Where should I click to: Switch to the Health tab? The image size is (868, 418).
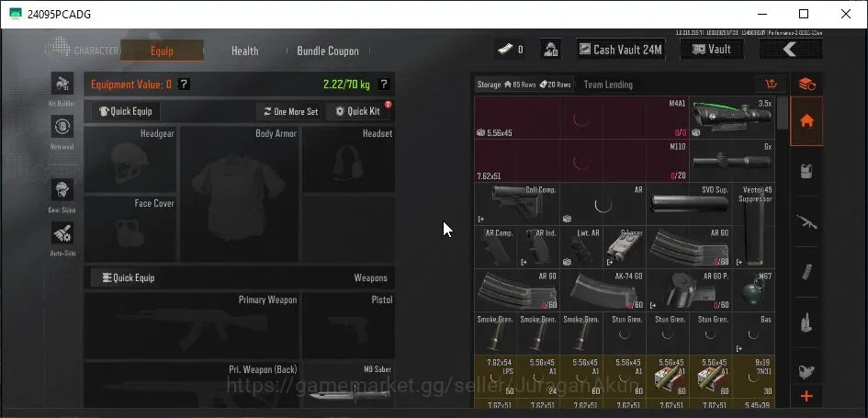click(244, 51)
